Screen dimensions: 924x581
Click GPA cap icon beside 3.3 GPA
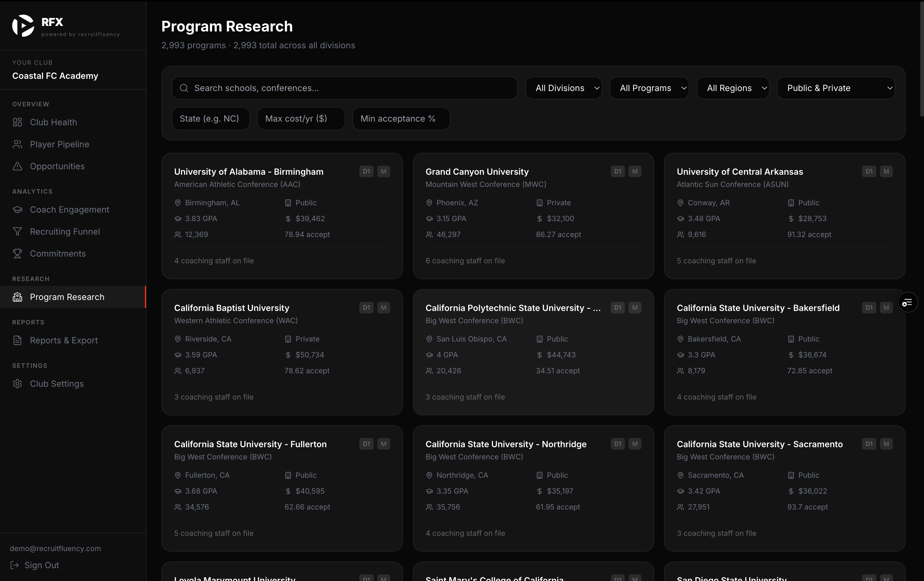pos(680,355)
